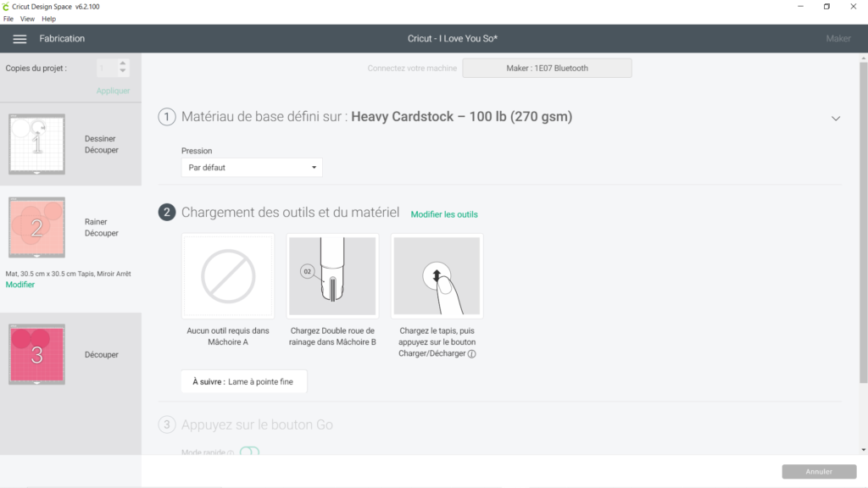Collapse the base material section chevron
Screen dimensions: 868x488
pos(836,119)
